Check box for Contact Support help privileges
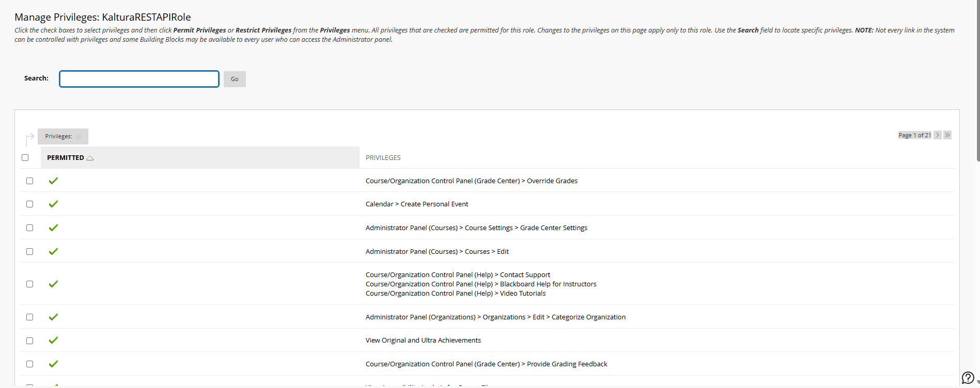980x388 pixels. coord(30,284)
